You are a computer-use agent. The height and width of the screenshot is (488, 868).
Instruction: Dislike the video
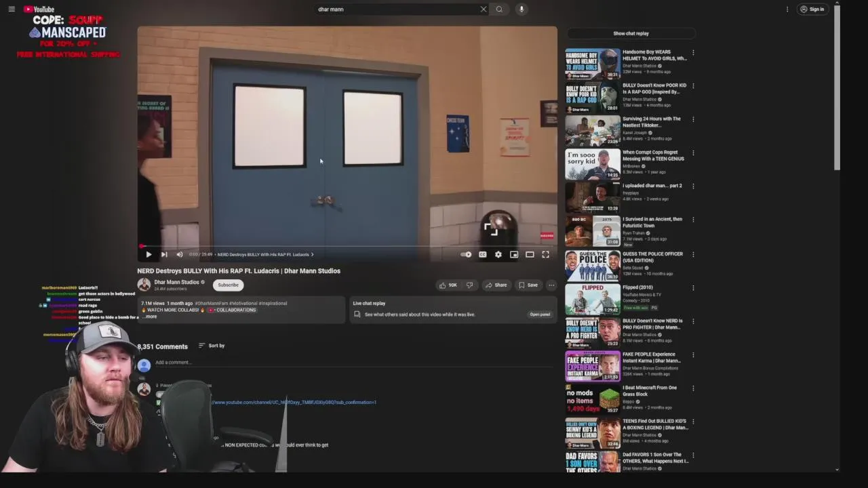[x=469, y=285]
